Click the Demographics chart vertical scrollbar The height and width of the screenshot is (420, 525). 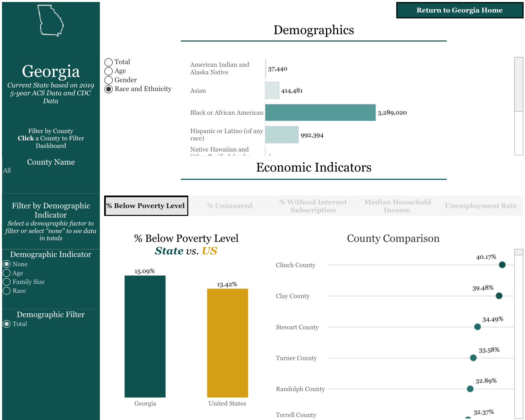tap(518, 84)
